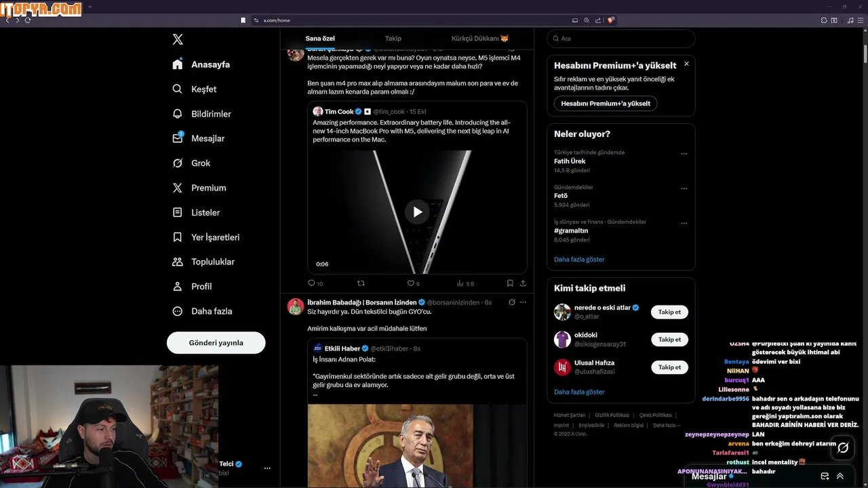Open the Brave shields icon

[611, 20]
